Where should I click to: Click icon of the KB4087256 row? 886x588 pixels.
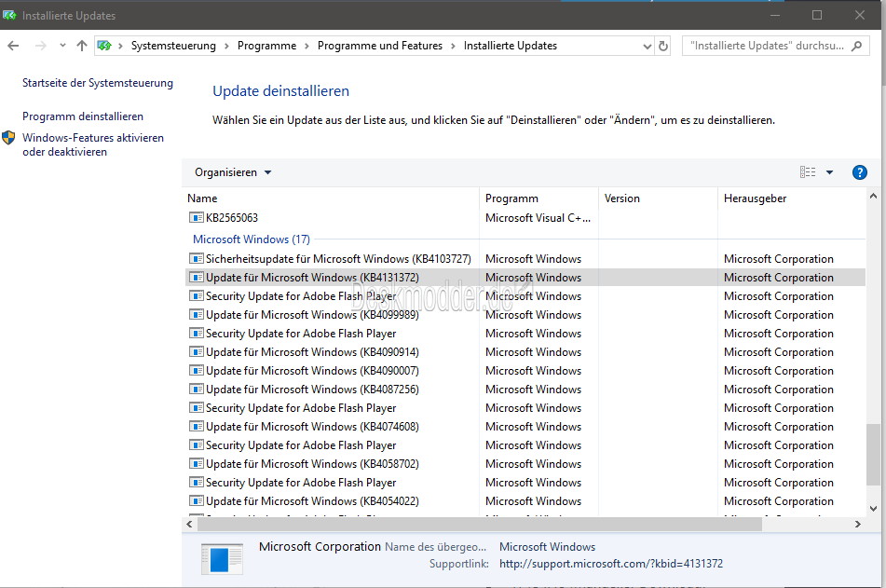(x=196, y=390)
